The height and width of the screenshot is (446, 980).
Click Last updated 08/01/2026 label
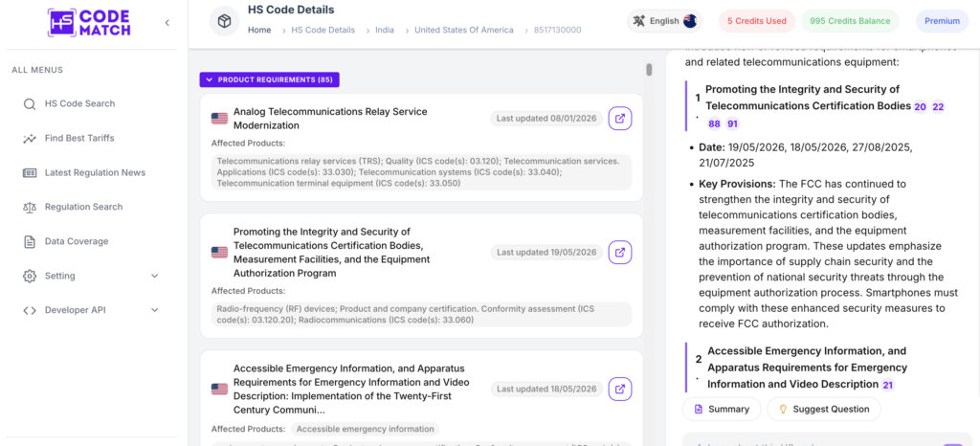[546, 118]
